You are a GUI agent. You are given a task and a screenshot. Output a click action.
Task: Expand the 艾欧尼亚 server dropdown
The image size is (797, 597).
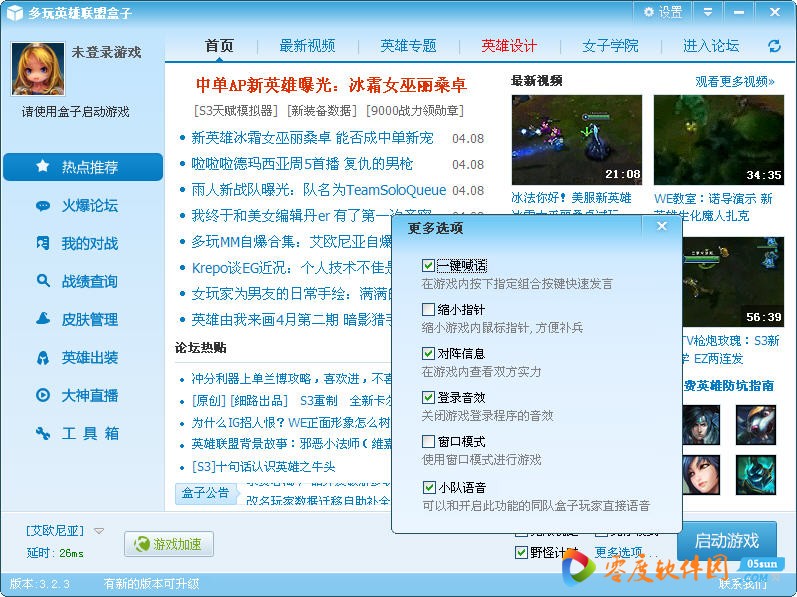(99, 530)
